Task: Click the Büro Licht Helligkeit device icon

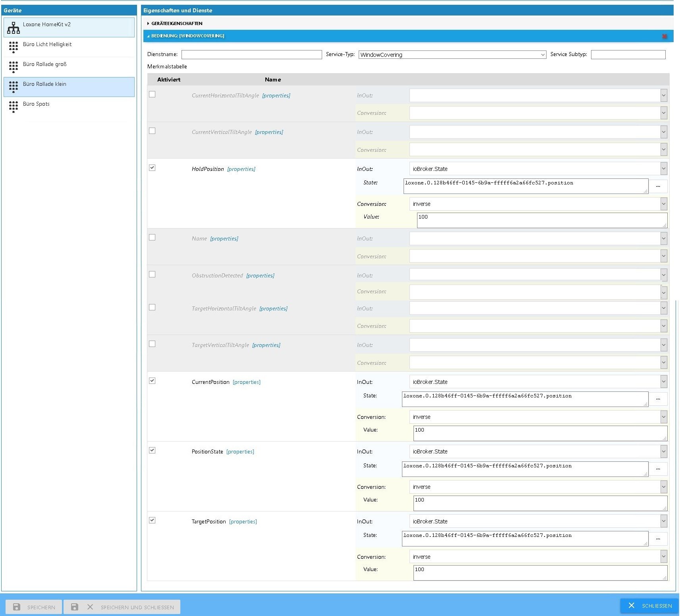Action: coord(14,47)
